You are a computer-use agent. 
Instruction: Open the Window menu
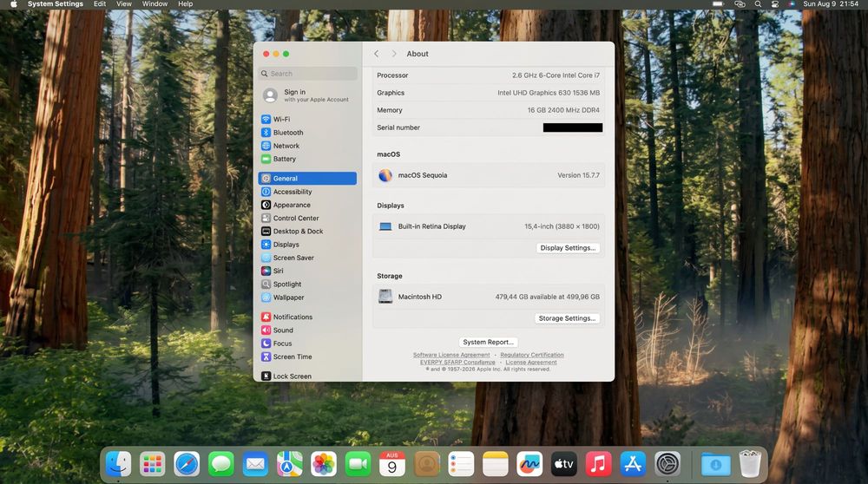(x=155, y=3)
